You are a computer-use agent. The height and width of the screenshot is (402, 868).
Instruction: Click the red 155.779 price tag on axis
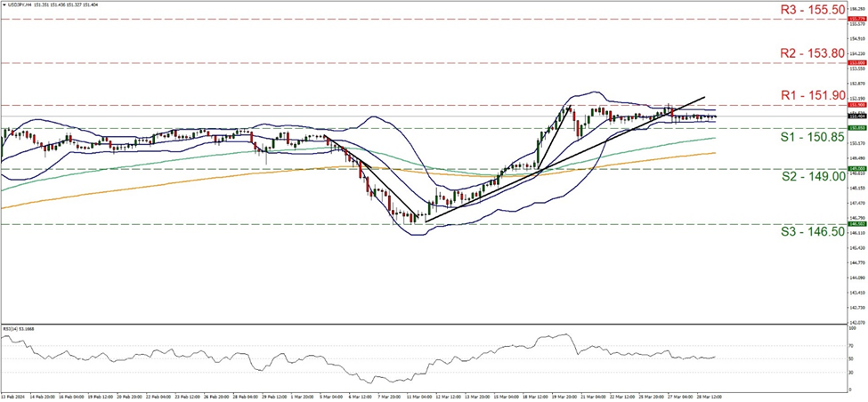[856, 18]
